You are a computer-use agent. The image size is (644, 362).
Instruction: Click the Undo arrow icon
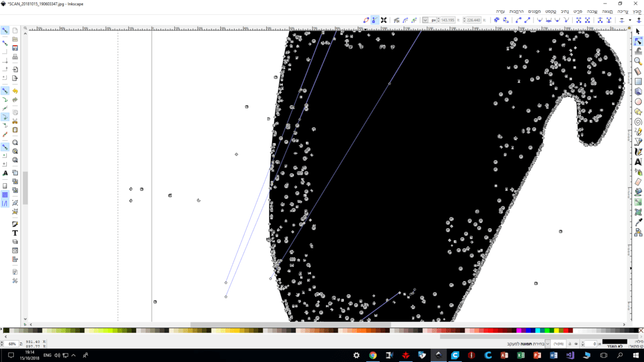point(15,91)
